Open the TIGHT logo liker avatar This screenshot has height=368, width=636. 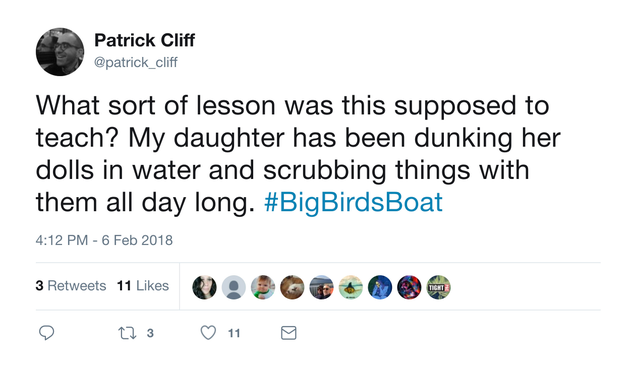click(x=438, y=287)
